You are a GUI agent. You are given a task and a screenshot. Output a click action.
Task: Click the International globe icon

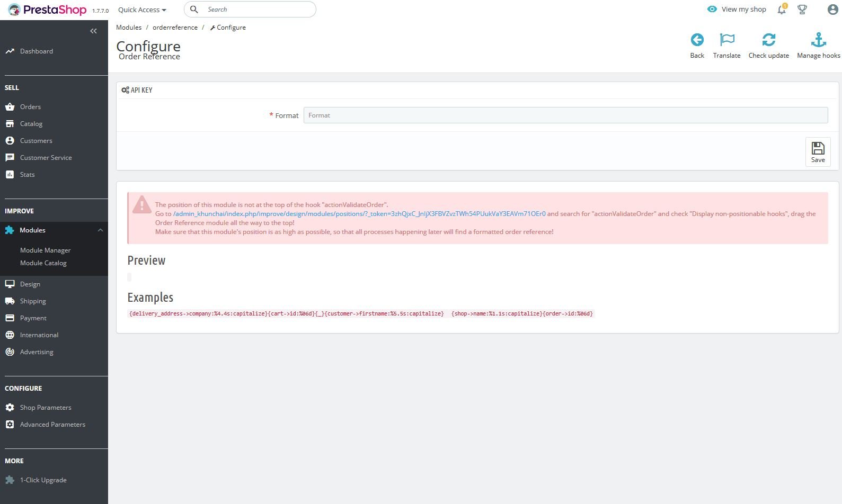pos(10,335)
